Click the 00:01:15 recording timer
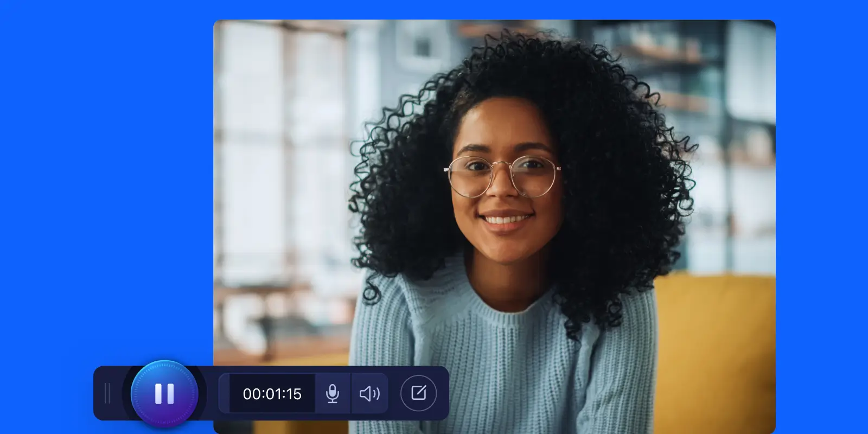This screenshot has width=868, height=434. coord(272,394)
